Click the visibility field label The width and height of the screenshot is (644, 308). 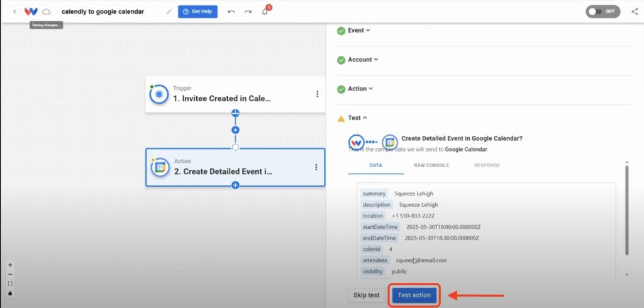pyautogui.click(x=372, y=271)
